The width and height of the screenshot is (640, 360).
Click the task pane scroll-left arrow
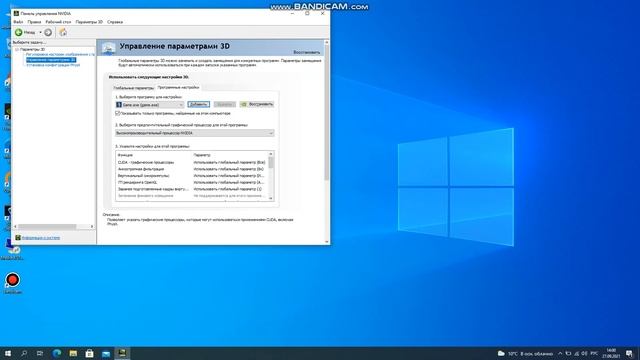16,227
